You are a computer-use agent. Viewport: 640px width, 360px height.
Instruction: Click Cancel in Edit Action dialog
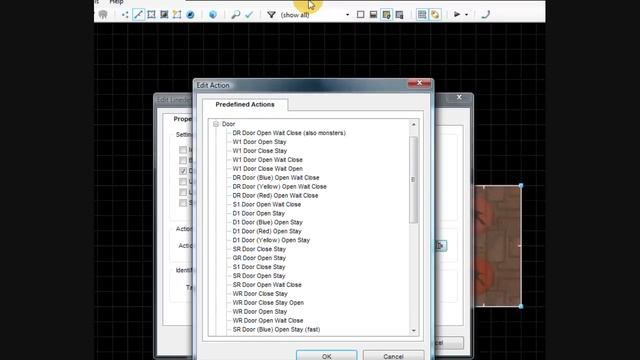[393, 356]
